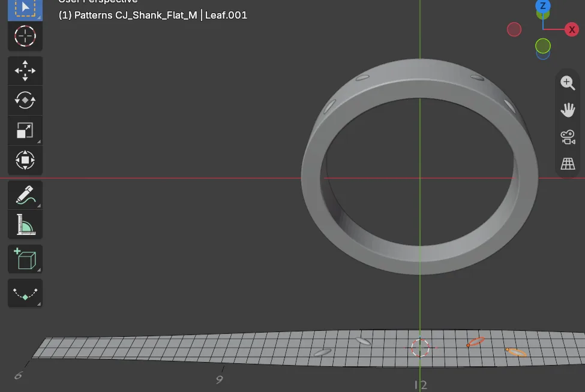Click the Pan view hand button
This screenshot has height=392, width=585.
(x=568, y=110)
